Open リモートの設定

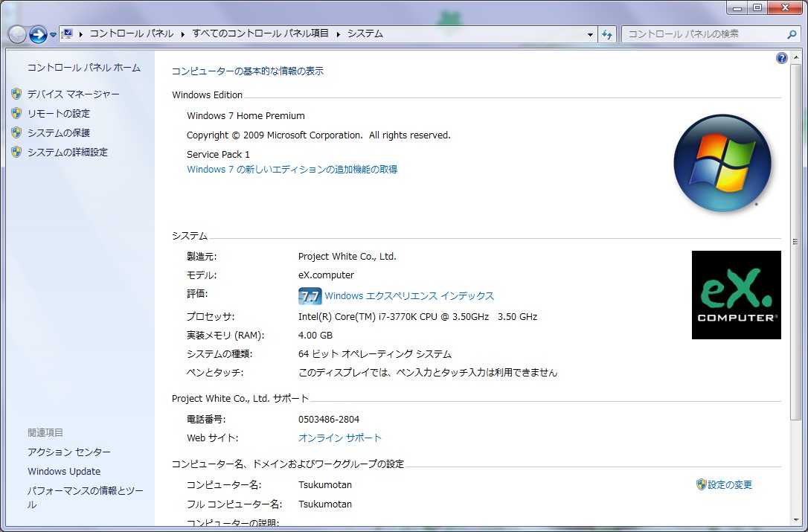pos(58,114)
